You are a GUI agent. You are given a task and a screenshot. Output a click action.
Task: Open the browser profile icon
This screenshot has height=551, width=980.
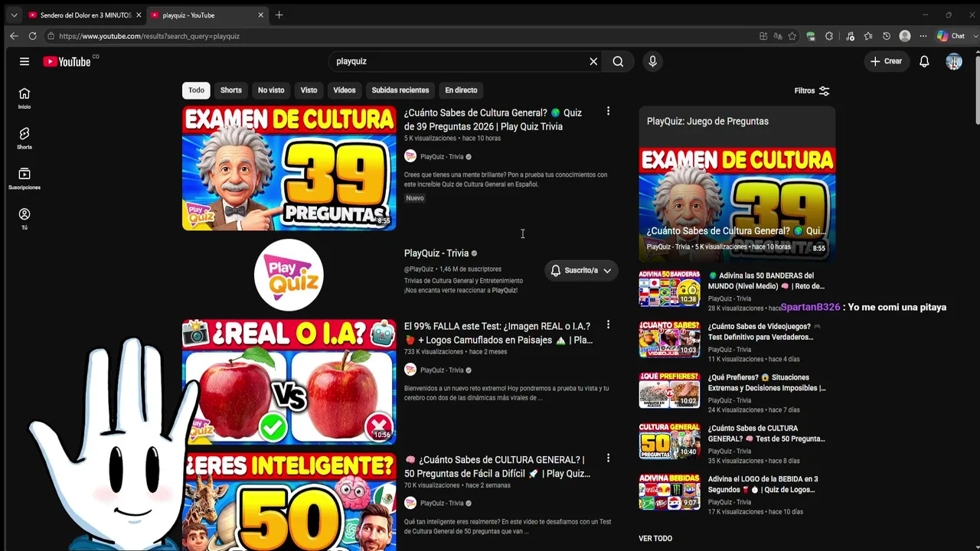click(x=905, y=36)
